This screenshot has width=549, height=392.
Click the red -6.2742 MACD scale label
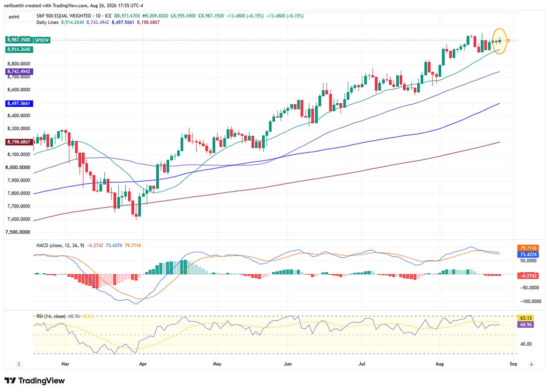pos(529,276)
